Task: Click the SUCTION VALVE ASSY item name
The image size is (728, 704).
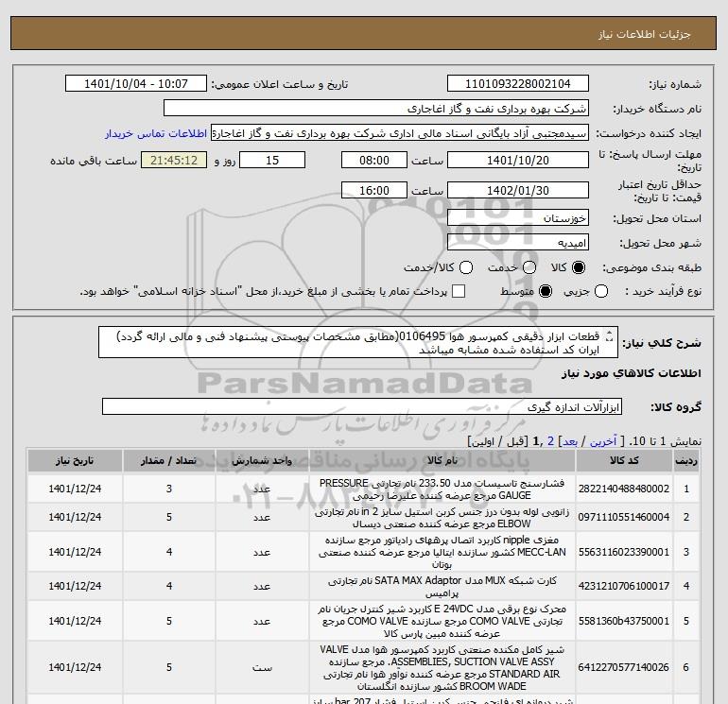Action: click(x=442, y=667)
